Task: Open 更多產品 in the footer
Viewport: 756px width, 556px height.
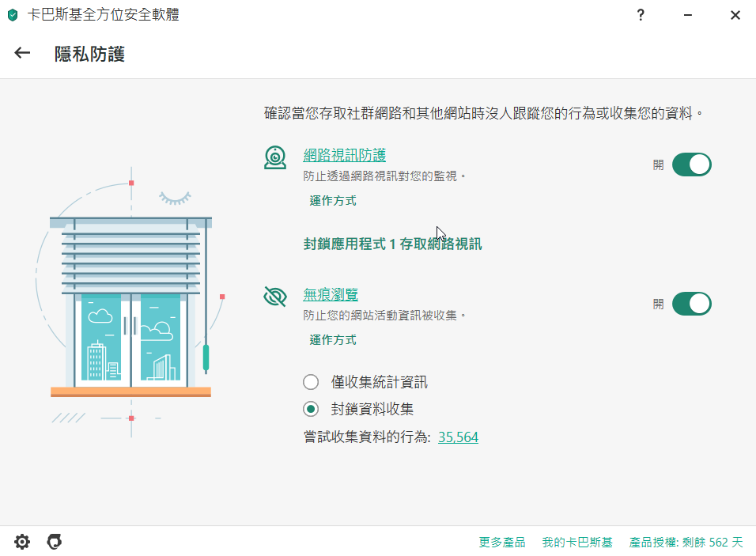Action: [x=502, y=543]
